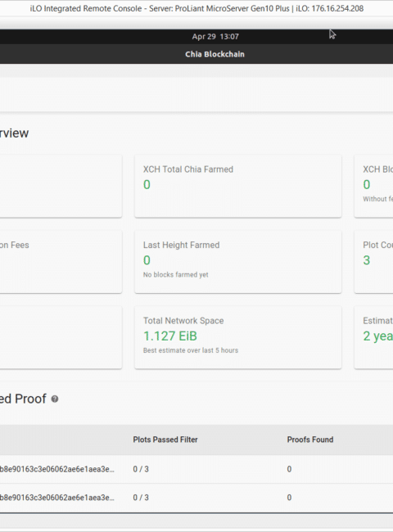This screenshot has height=532, width=393.
Task: Click the '2 yea' estimated time value
Action: [377, 336]
